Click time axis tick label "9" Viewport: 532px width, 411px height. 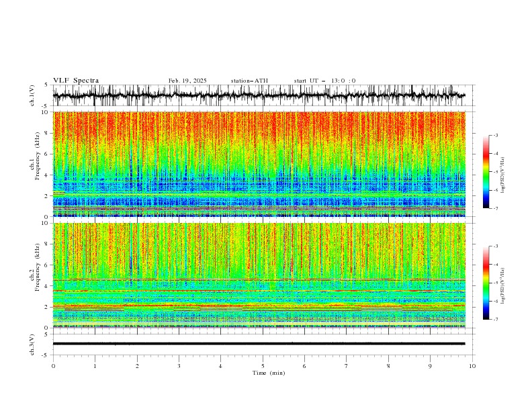(430, 366)
